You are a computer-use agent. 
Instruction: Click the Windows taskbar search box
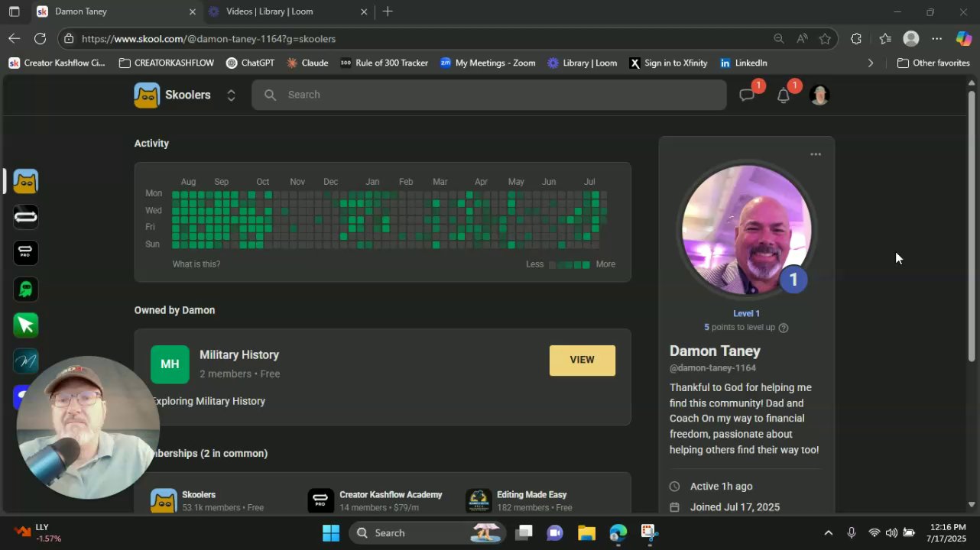[x=428, y=532]
